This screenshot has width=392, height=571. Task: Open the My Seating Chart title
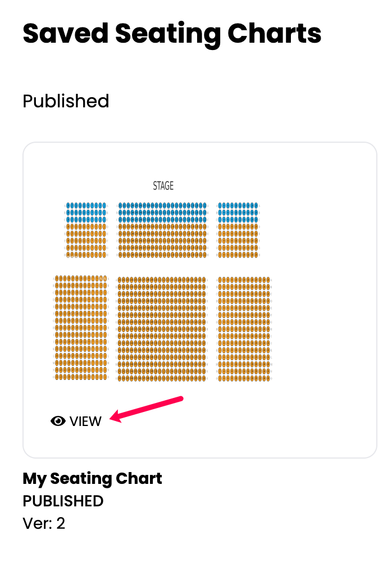pyautogui.click(x=92, y=478)
